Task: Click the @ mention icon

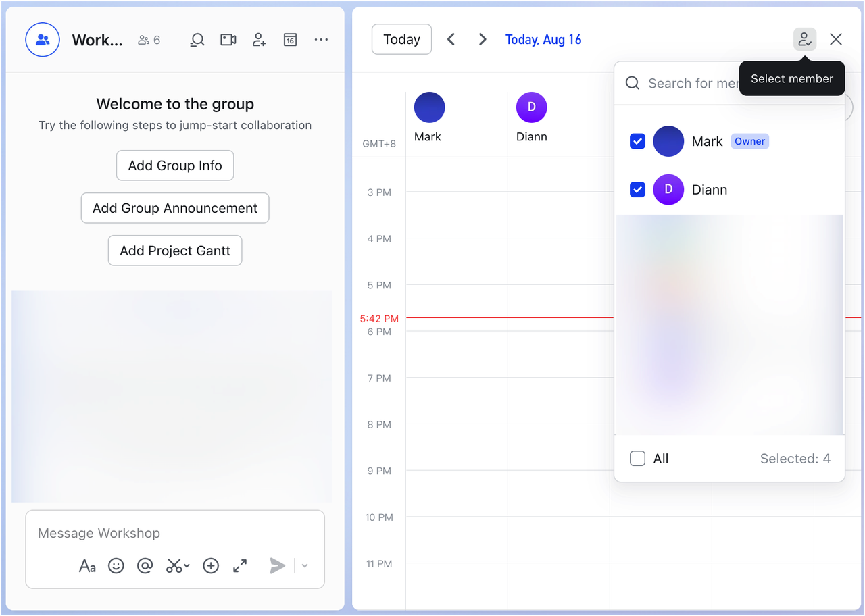Action: tap(145, 565)
